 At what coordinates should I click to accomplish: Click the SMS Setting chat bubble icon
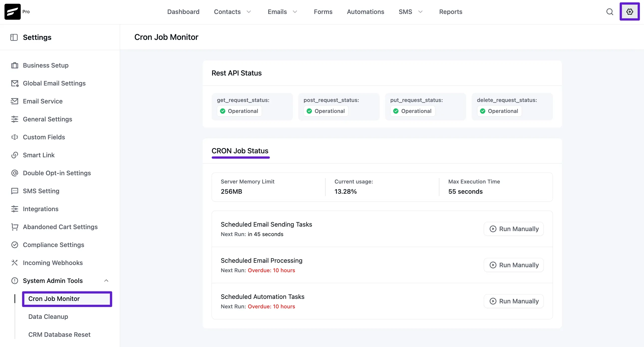15,191
